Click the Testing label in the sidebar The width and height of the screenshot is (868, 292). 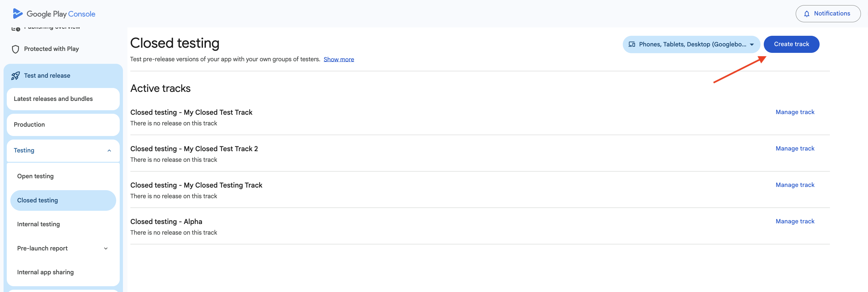pyautogui.click(x=24, y=151)
